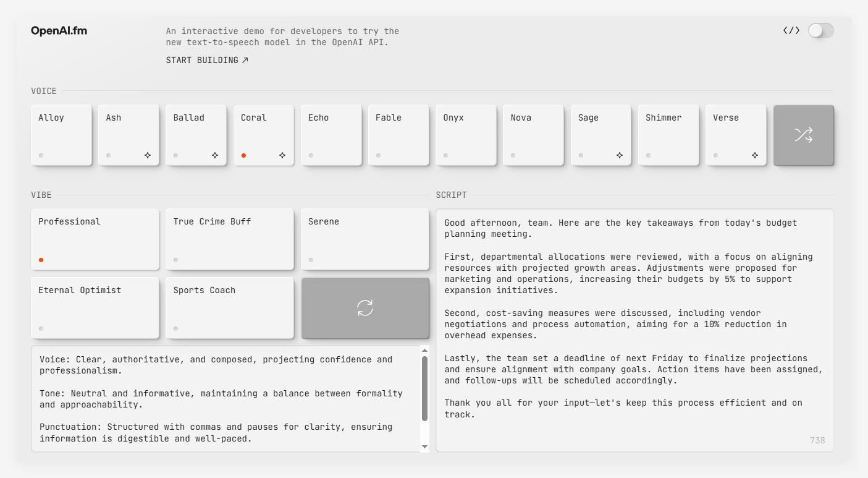Viewport: 868px width, 478px height.
Task: Select the Echo voice
Action: point(331,135)
